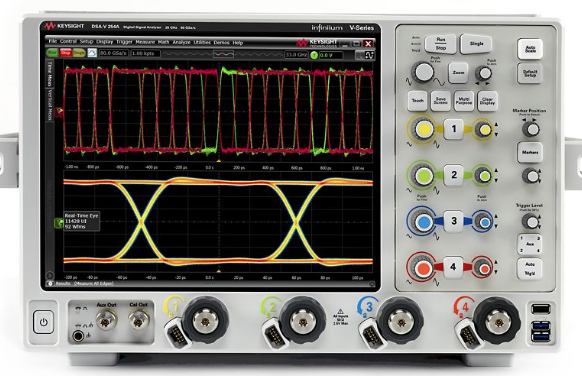Open the Control menu
Image resolution: width=582 pixels, height=376 pixels.
(68, 41)
